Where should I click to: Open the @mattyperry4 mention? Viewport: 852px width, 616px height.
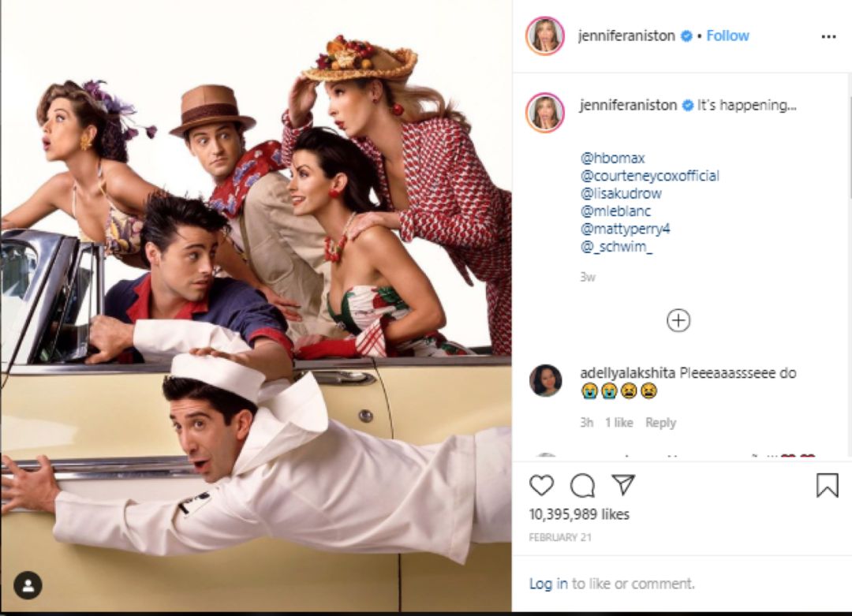[x=626, y=229]
